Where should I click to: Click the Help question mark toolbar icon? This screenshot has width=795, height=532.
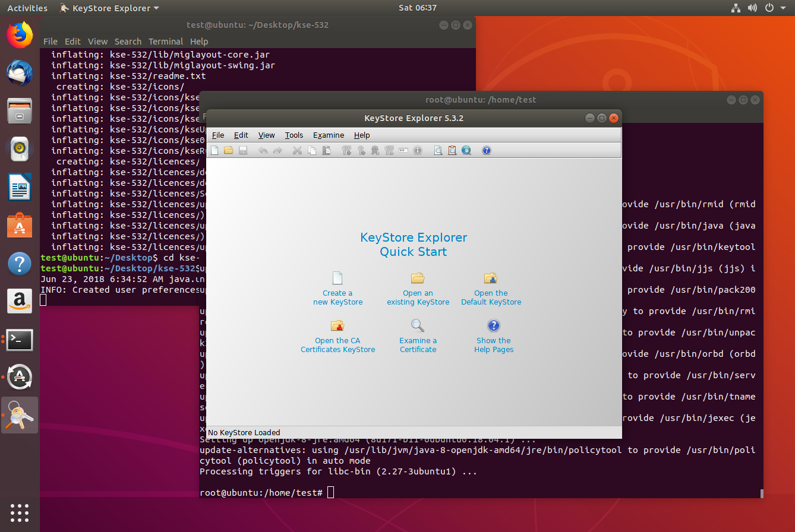[x=486, y=150]
